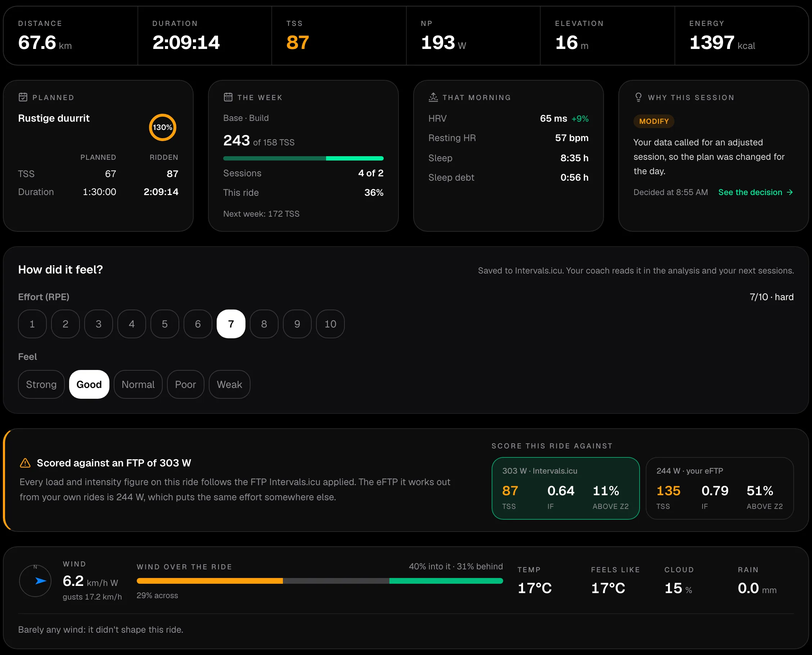Select RPE effort 4
The width and height of the screenshot is (812, 655).
[132, 324]
